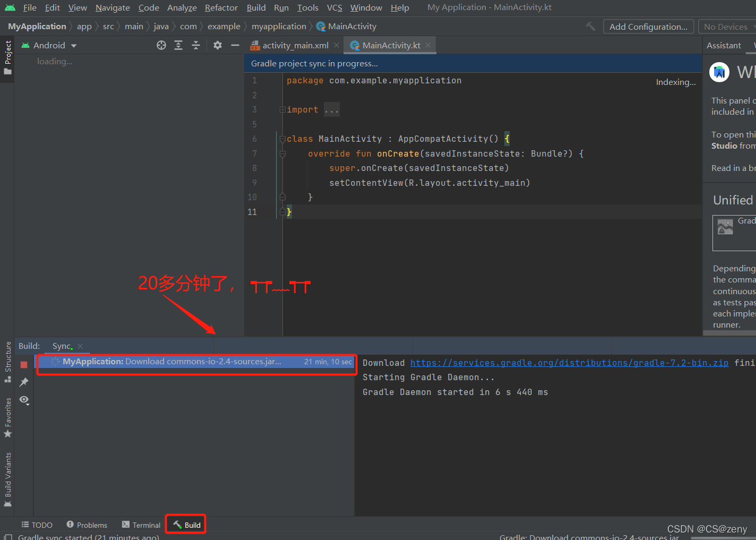This screenshot has width=756, height=540.
Task: Open the TODO tool window
Action: click(37, 525)
